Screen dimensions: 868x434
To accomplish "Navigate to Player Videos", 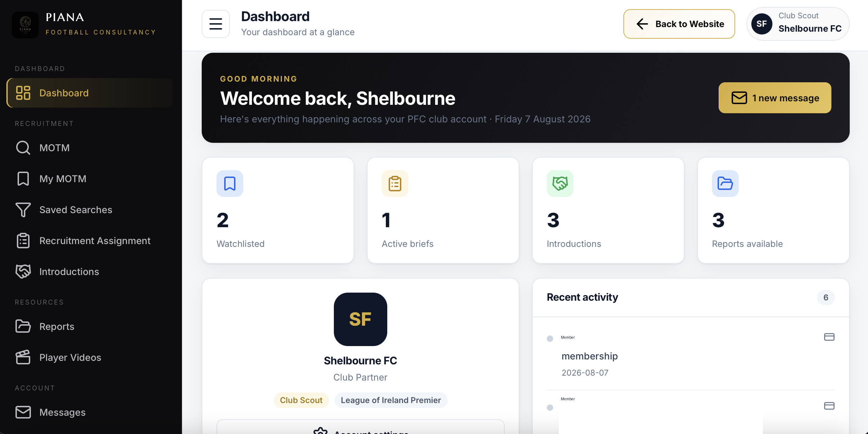I will click(90, 357).
